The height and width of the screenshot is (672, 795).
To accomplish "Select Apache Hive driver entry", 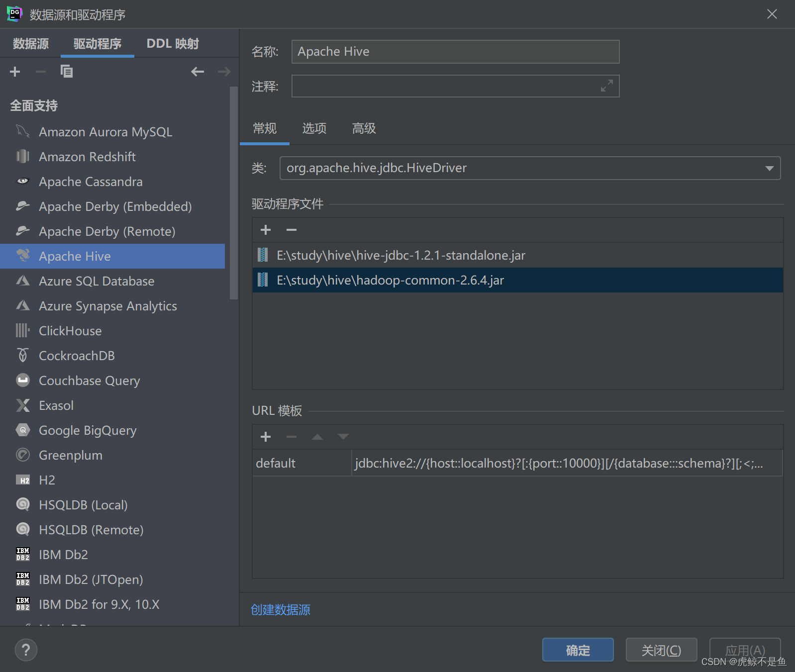I will 112,256.
